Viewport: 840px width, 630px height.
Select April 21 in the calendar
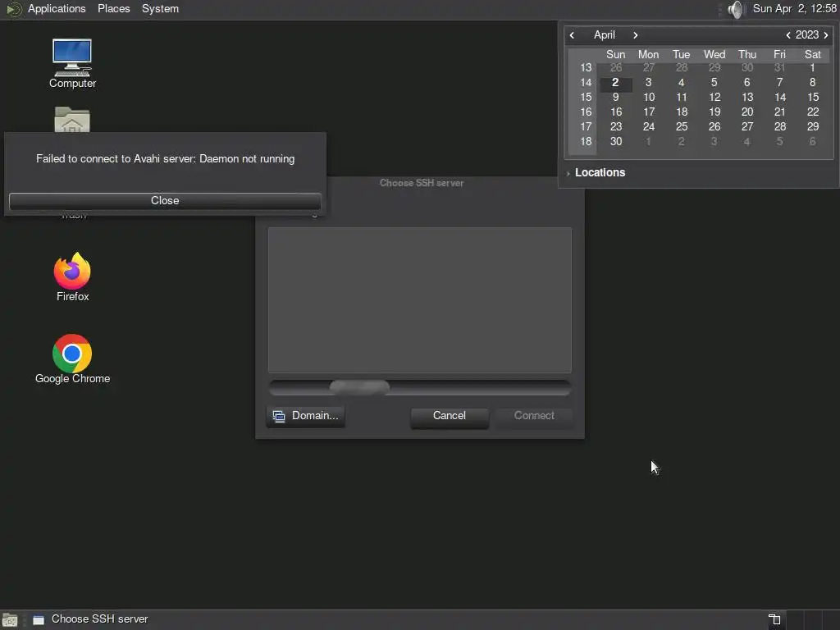[780, 112]
